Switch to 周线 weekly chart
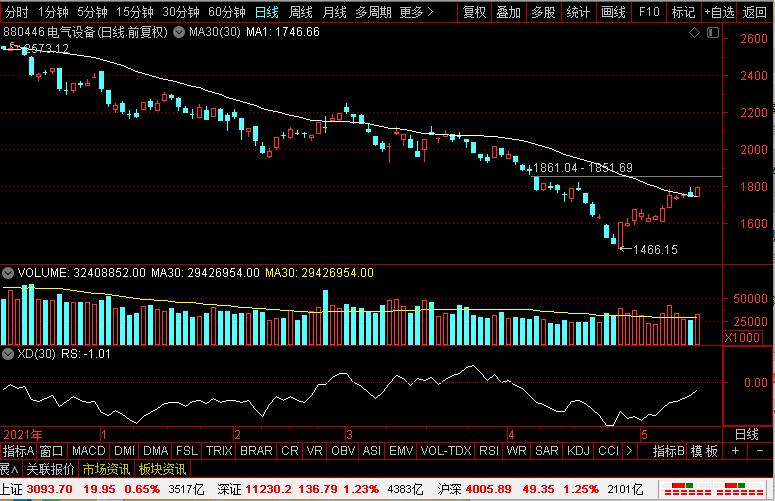Image resolution: width=775 pixels, height=501 pixels. [301, 12]
